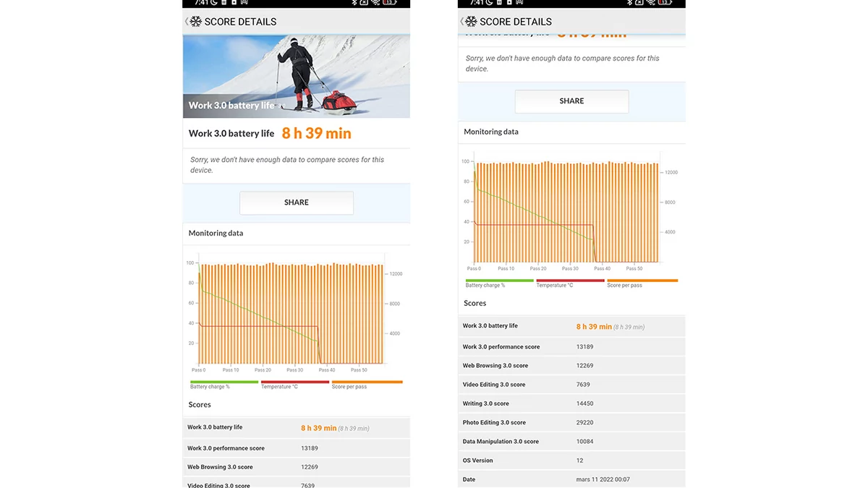Tap battery status icon in left screenshot
Image resolution: width=868 pixels, height=488 pixels.
pyautogui.click(x=390, y=3)
